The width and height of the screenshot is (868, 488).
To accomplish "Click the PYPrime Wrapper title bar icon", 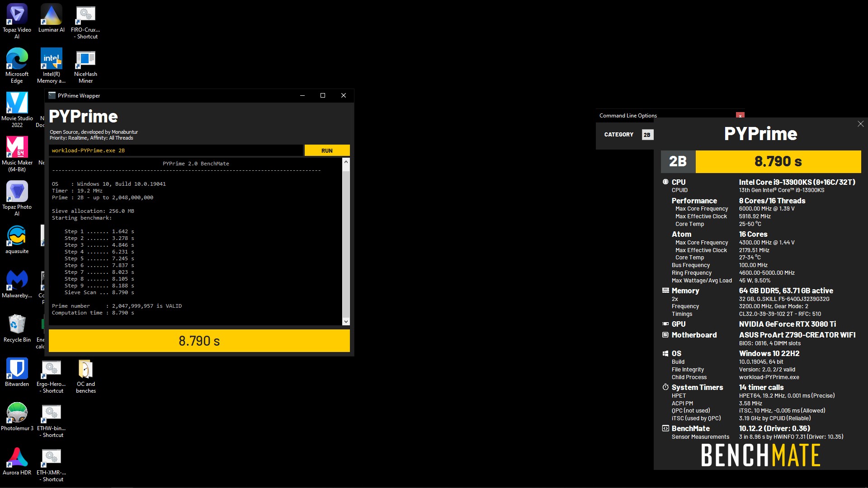I will pyautogui.click(x=52, y=95).
